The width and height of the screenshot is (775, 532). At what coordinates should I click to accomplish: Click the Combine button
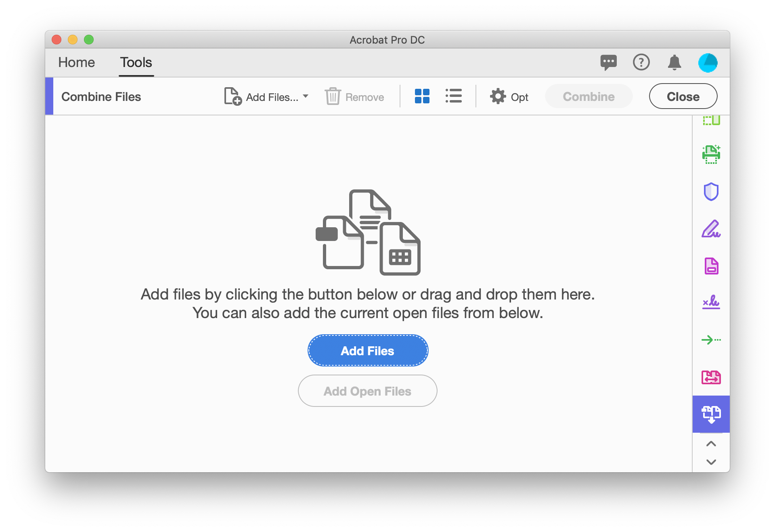tap(589, 96)
